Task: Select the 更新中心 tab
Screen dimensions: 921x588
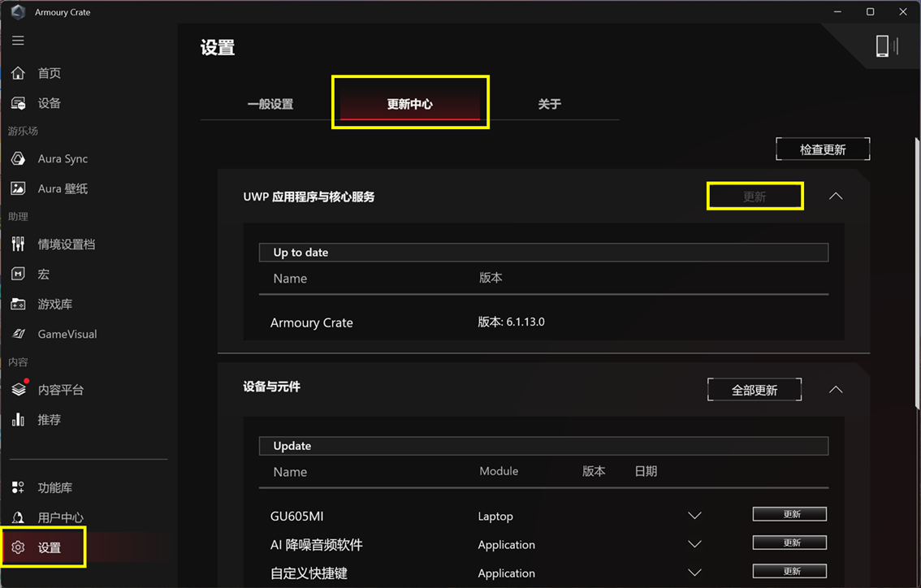Action: pyautogui.click(x=410, y=104)
